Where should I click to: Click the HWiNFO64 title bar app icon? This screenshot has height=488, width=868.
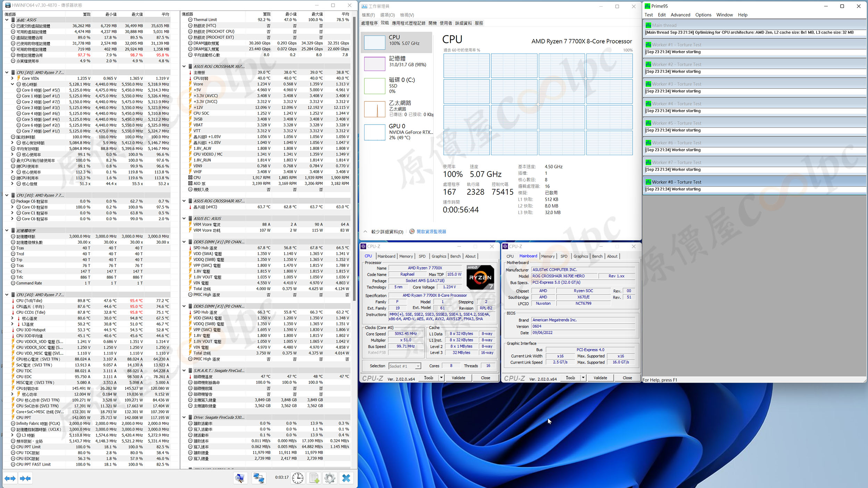[x=8, y=5]
